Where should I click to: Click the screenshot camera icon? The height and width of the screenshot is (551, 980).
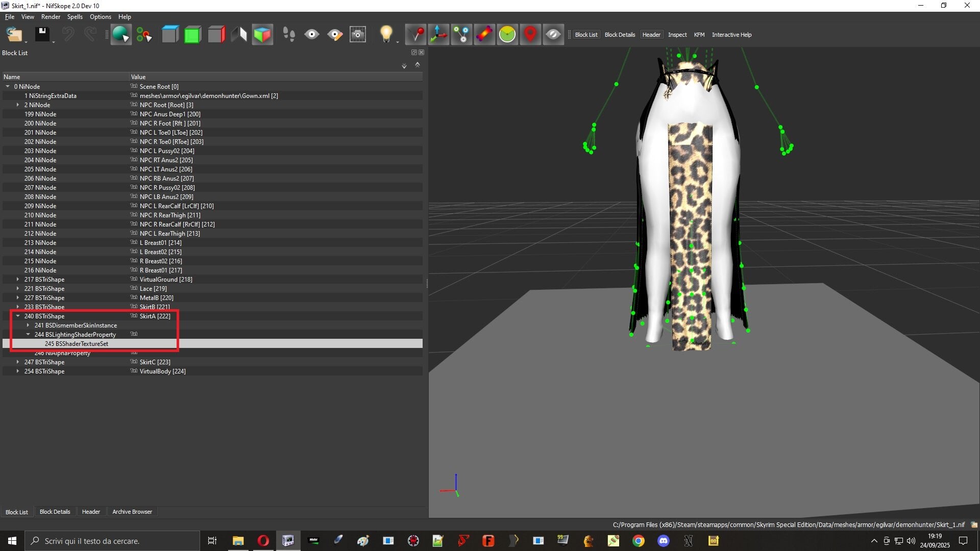(358, 35)
